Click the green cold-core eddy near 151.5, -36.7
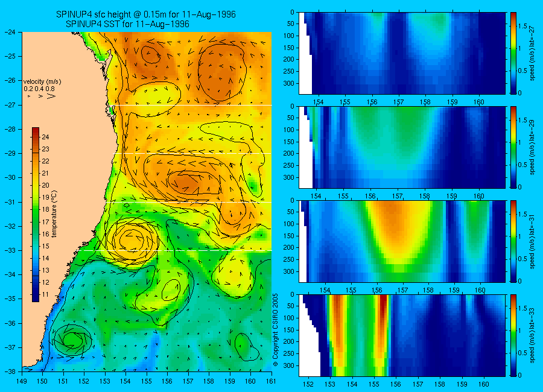The height and width of the screenshot is (392, 543). point(72,340)
